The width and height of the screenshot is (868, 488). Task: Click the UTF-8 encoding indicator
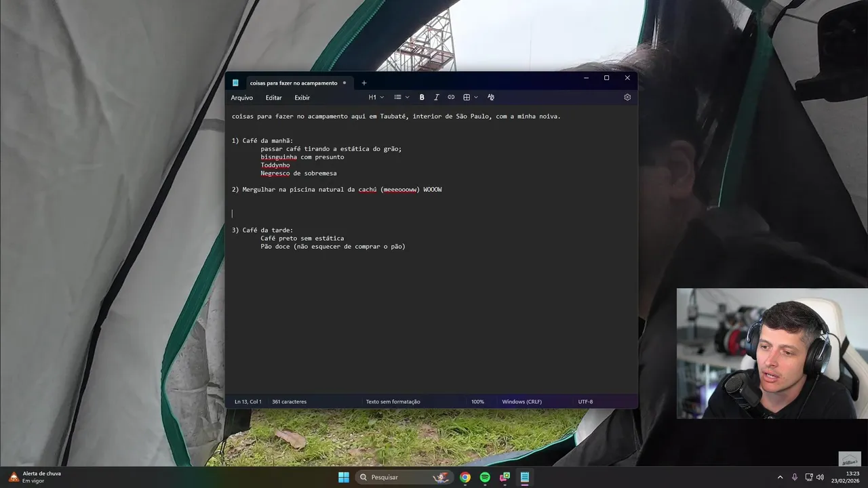pos(585,402)
